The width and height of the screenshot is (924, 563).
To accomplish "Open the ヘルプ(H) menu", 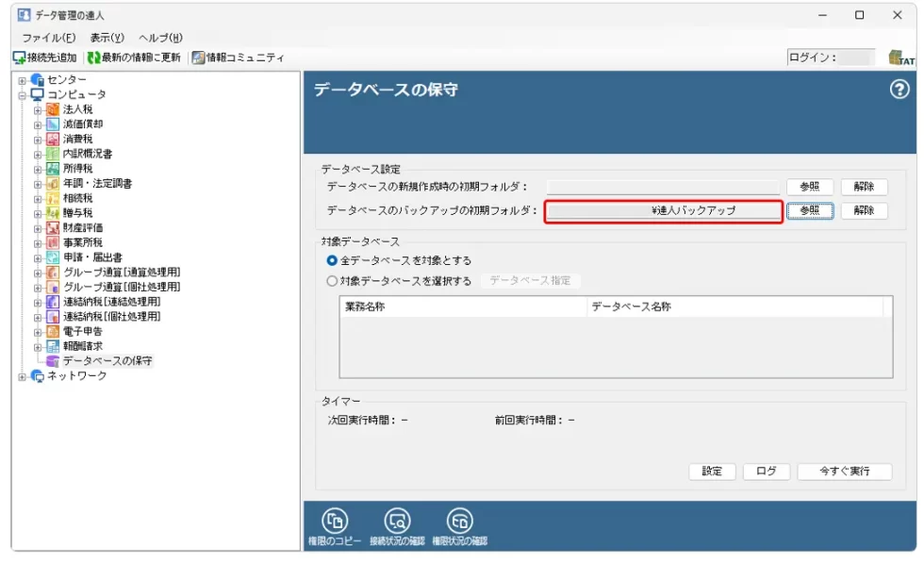I will coord(160,38).
